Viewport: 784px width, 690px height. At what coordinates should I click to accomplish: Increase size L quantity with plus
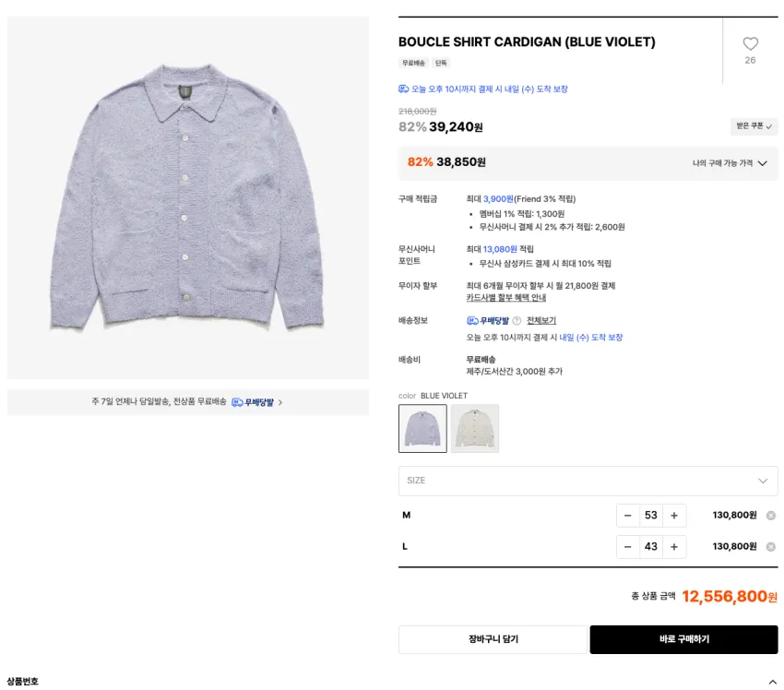674,547
